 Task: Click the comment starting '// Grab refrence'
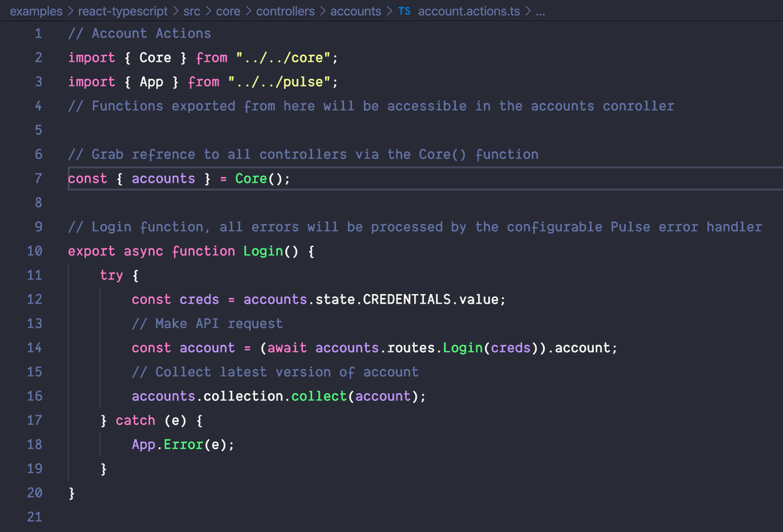click(x=303, y=155)
